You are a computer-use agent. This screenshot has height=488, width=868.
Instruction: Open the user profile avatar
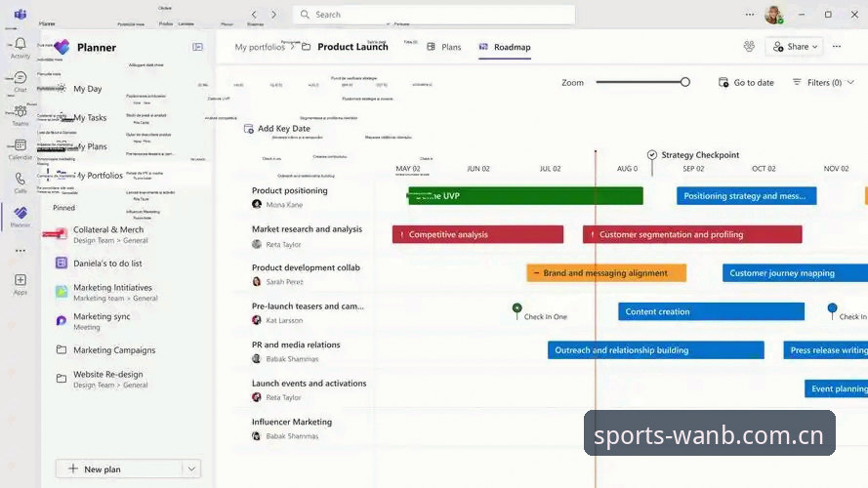click(x=774, y=15)
